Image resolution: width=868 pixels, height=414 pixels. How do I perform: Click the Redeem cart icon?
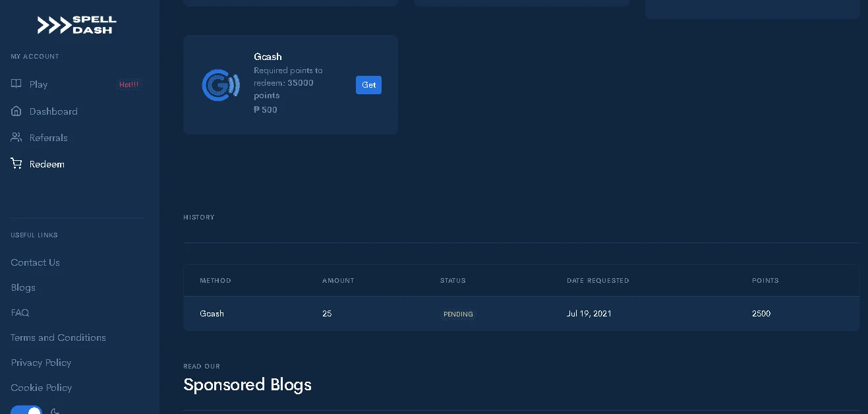(16, 164)
